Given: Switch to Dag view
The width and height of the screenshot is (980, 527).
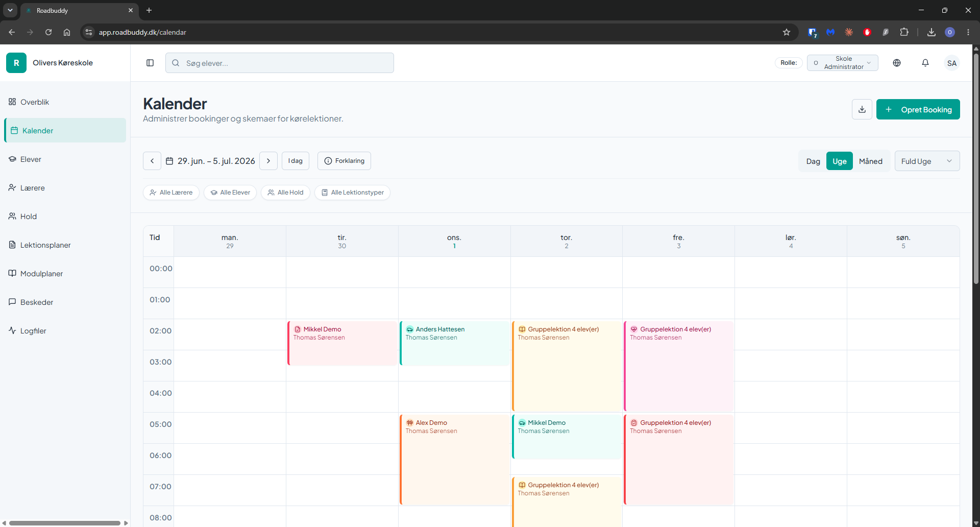Looking at the screenshot, I should [813, 161].
